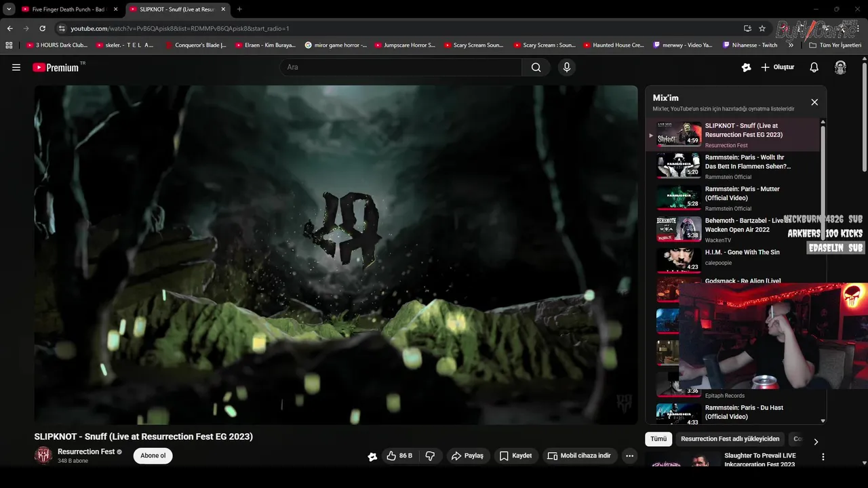This screenshot has width=868, height=488.
Task: Close the Five Finger Death Punch tab
Action: (115, 9)
